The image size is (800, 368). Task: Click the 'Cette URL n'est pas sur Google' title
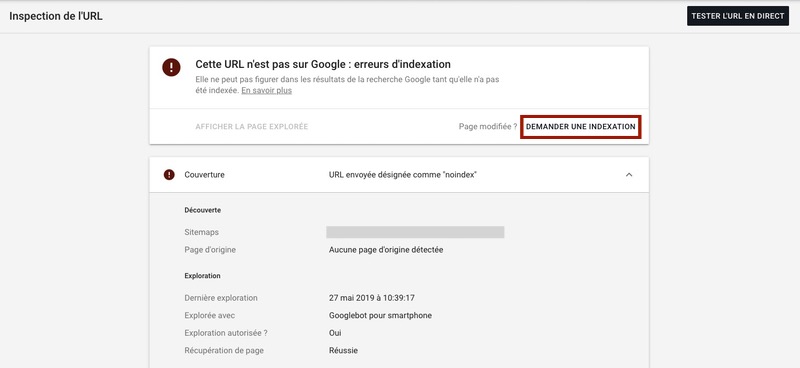323,64
